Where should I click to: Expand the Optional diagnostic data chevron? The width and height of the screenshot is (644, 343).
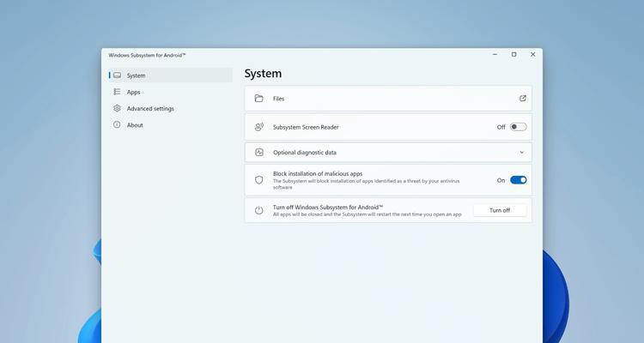521,153
